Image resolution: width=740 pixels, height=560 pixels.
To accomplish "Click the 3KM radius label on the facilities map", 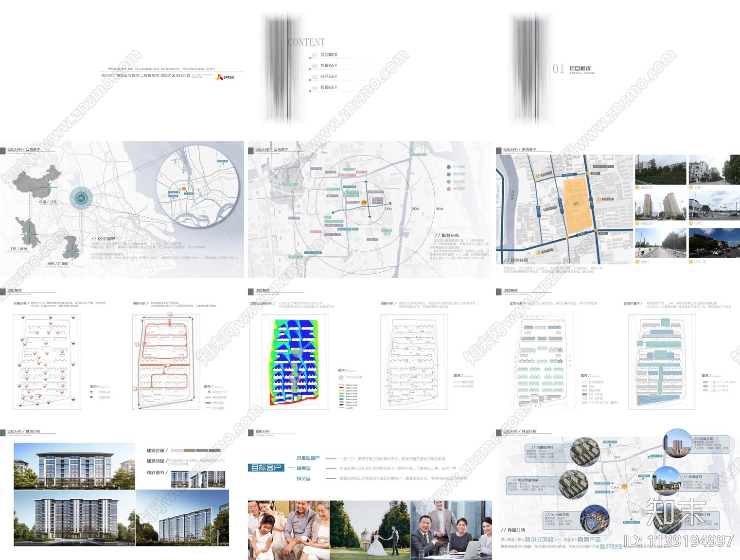I will [x=439, y=209].
